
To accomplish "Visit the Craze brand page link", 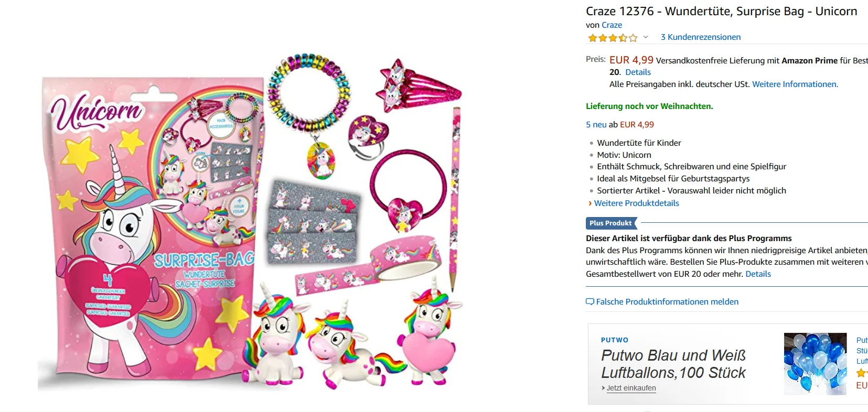I will pos(612,25).
